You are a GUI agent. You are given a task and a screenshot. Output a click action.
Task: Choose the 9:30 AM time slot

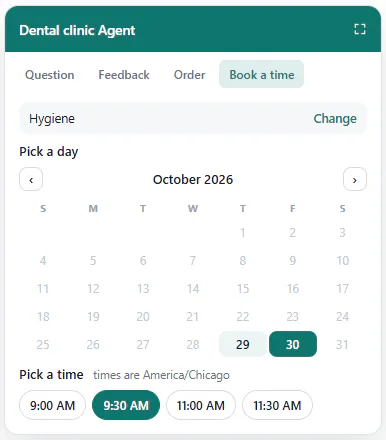click(x=126, y=405)
